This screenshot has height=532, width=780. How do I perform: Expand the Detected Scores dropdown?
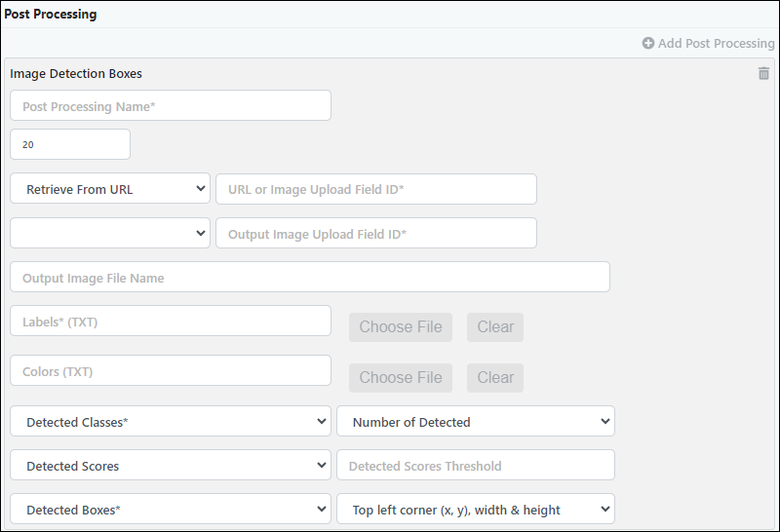click(171, 465)
